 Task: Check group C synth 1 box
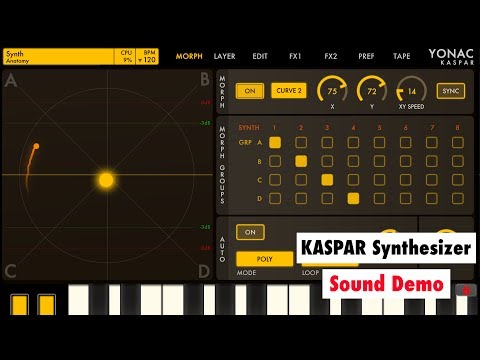click(x=275, y=180)
